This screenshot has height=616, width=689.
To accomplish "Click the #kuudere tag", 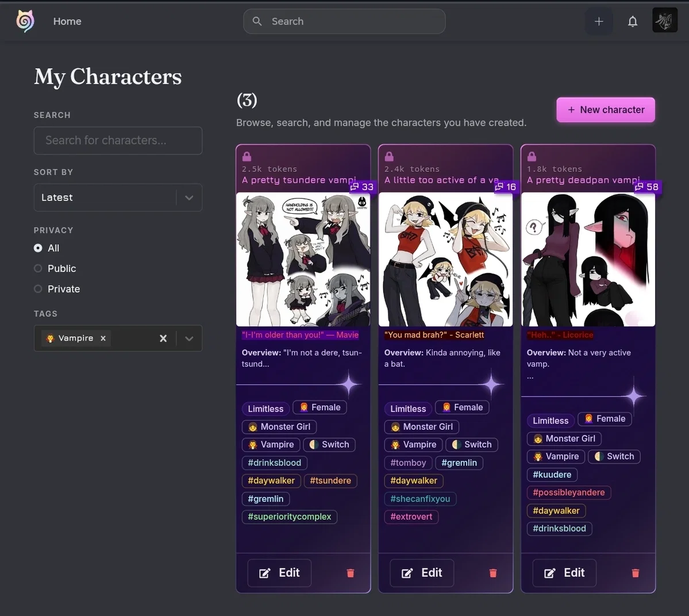I will pyautogui.click(x=552, y=475).
